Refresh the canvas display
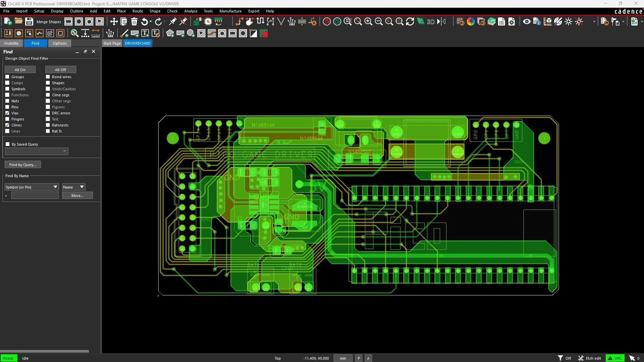The height and width of the screenshot is (362, 644). tap(410, 21)
